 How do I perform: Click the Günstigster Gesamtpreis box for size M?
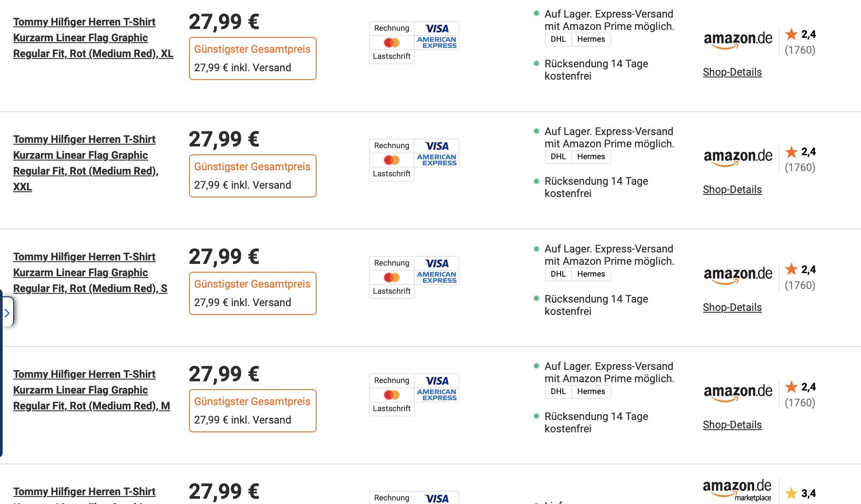click(253, 410)
